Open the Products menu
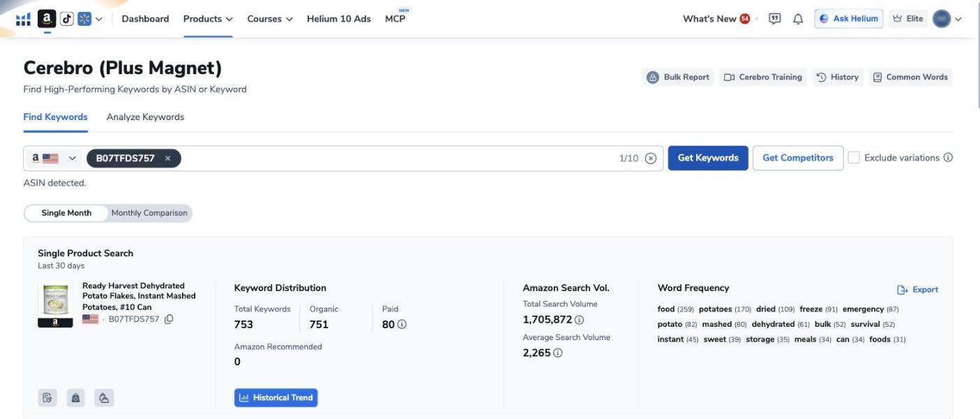Screen dimensions: 980x419 [x=208, y=19]
